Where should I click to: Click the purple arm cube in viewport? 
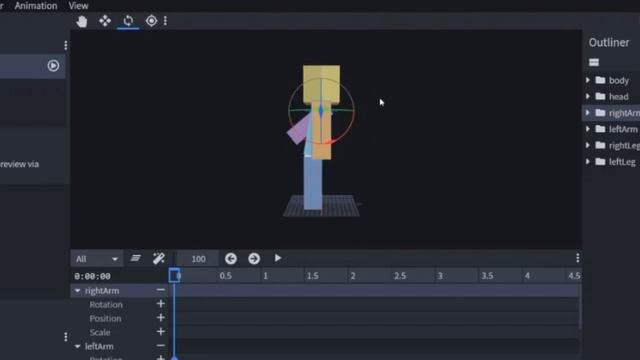pos(299,129)
